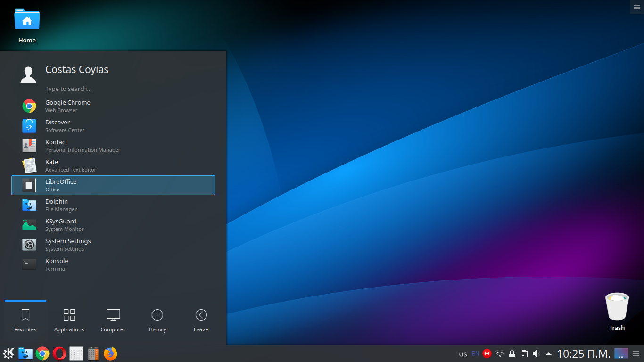644x362 pixels.
Task: Toggle Wi-Fi from the network tray icon
Action: click(x=499, y=353)
